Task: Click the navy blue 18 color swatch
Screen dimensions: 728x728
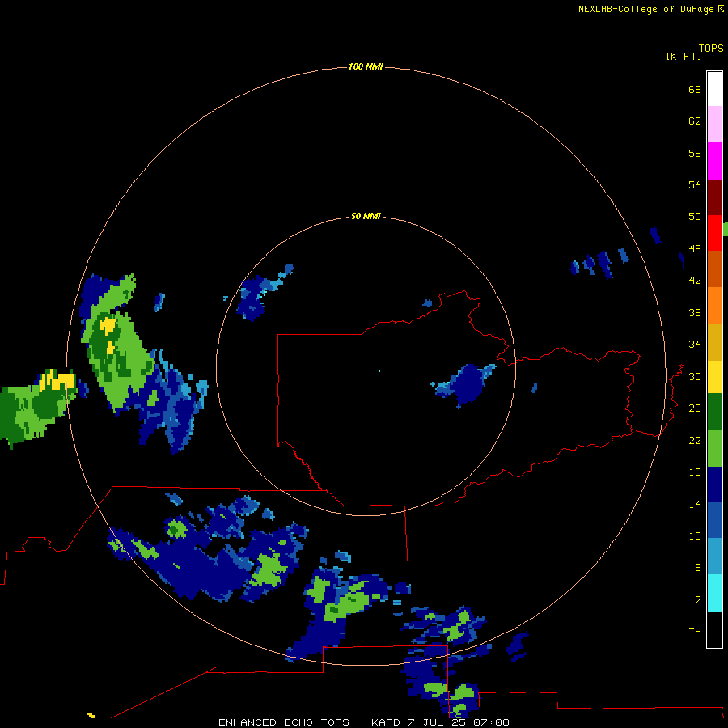Action: 714,485
